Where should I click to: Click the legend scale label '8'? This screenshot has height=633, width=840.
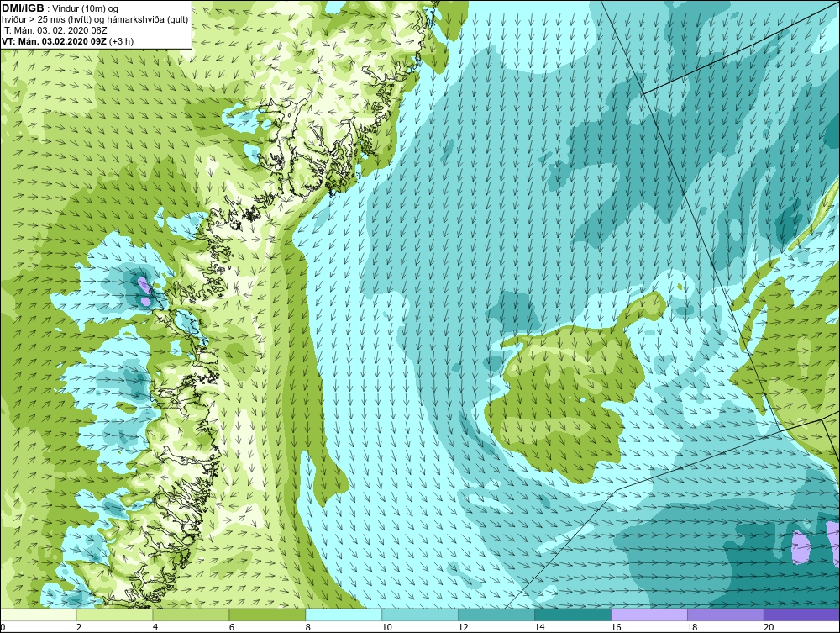pyautogui.click(x=307, y=627)
